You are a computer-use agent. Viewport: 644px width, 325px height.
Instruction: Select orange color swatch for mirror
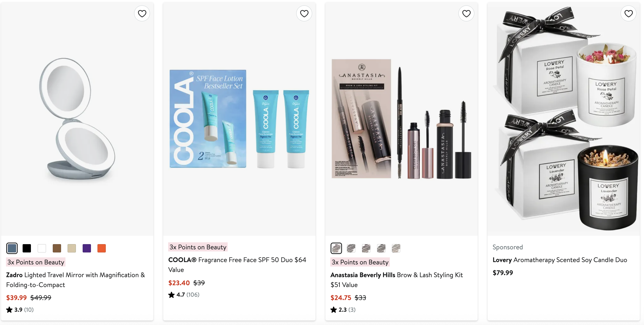pyautogui.click(x=102, y=248)
